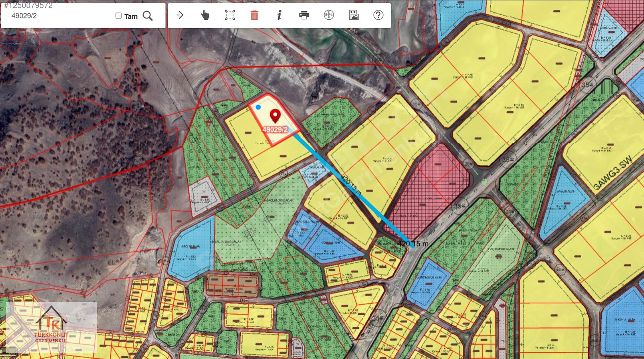Screen dimensions: 644x359
Task: Click the 49029/2 parcel label on map
Action: pos(275,129)
